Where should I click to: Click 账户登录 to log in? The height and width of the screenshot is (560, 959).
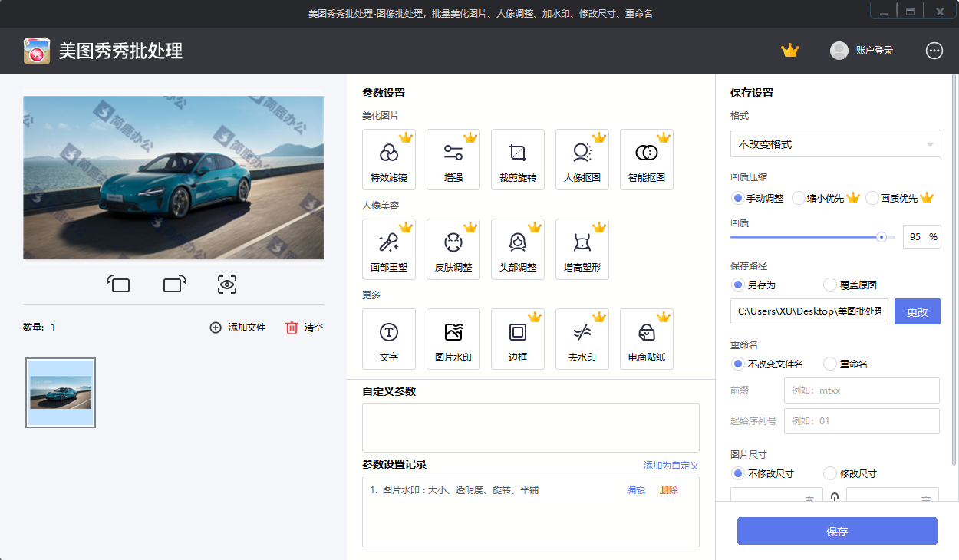(x=875, y=51)
